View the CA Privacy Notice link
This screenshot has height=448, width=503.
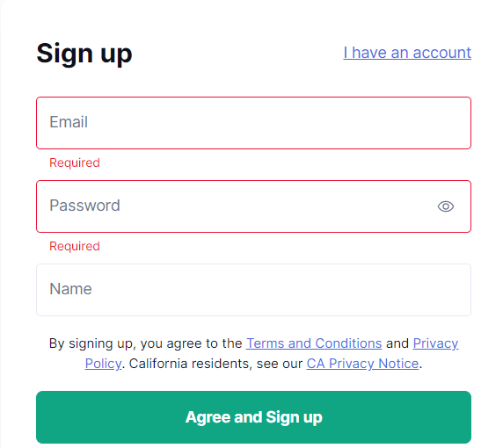[x=362, y=364]
